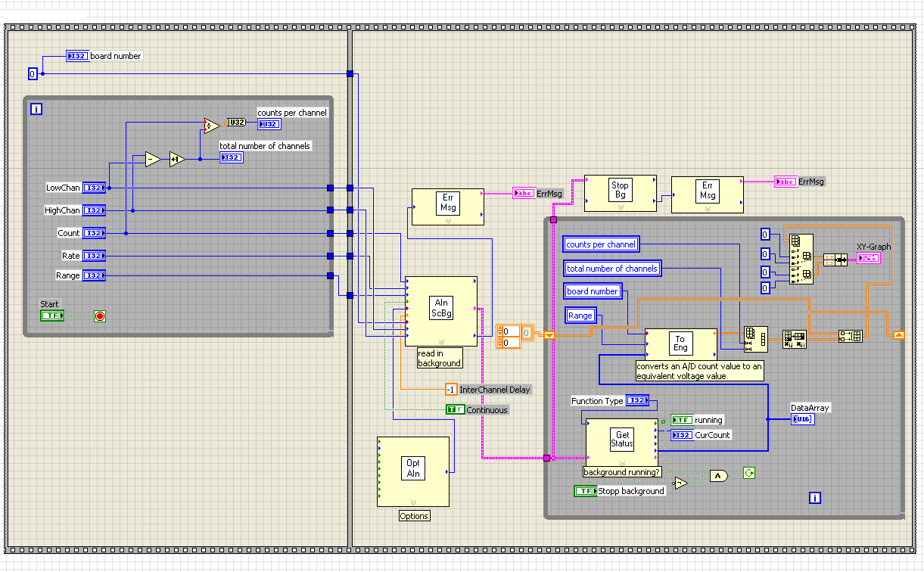This screenshot has width=924, height=572.
Task: Click the -1 InterChannel Delay constant
Action: click(451, 390)
